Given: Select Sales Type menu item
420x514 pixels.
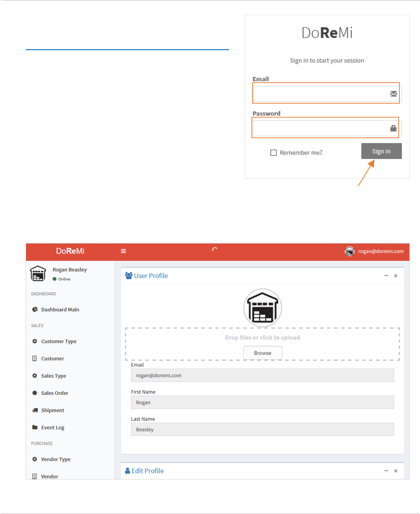Looking at the screenshot, I should [x=54, y=375].
